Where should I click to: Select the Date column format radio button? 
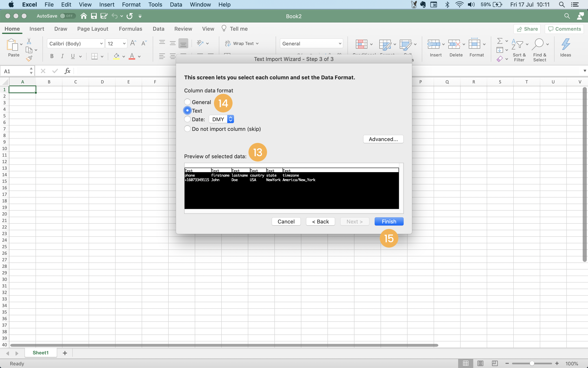pyautogui.click(x=187, y=119)
